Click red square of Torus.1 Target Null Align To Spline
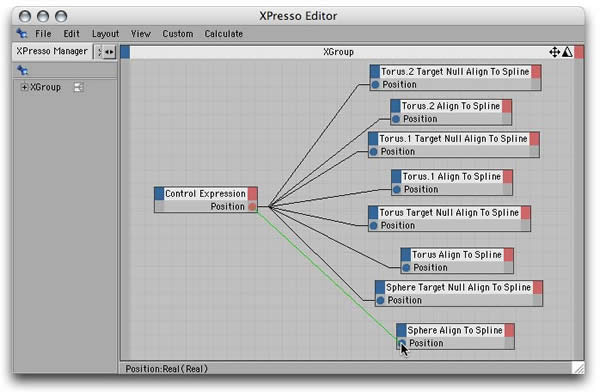 point(535,138)
